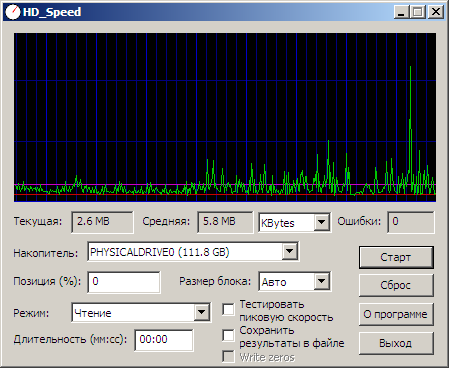Click the 'Накопитель:' label
The image size is (449, 368).
[x=46, y=253]
